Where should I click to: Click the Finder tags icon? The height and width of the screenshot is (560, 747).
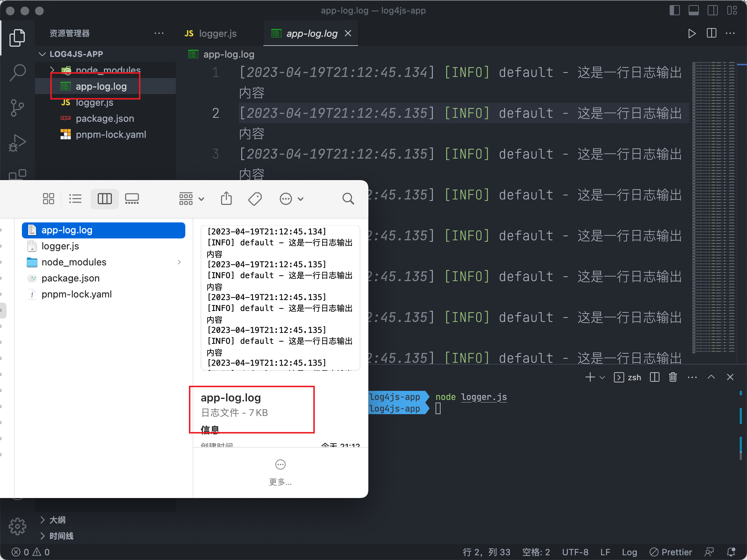[x=255, y=199]
